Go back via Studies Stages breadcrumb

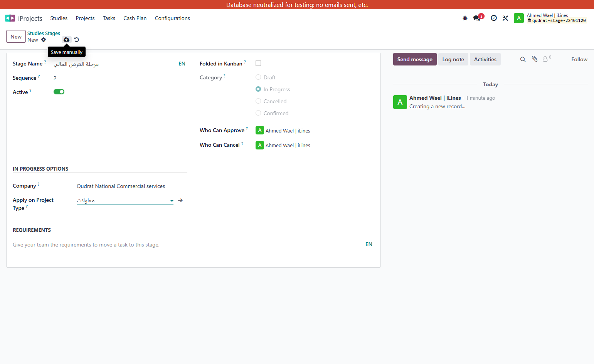[x=44, y=33]
